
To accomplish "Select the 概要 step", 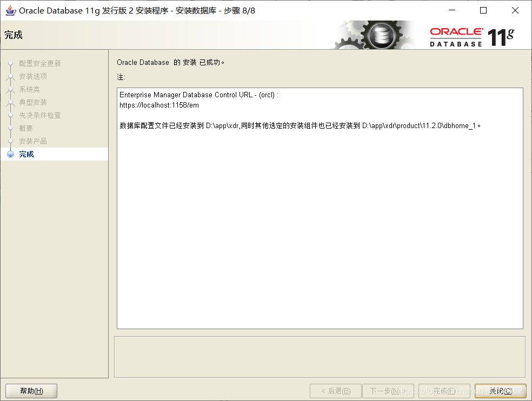I will pyautogui.click(x=26, y=128).
